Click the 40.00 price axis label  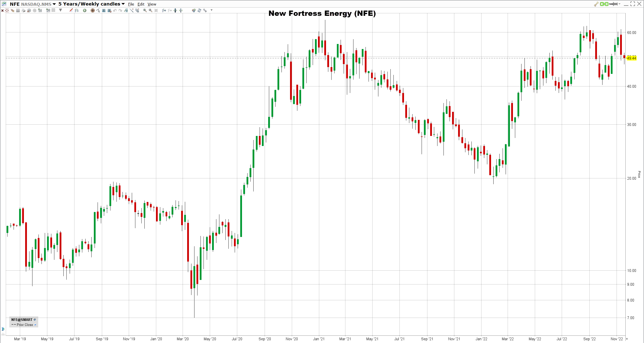(x=631, y=86)
